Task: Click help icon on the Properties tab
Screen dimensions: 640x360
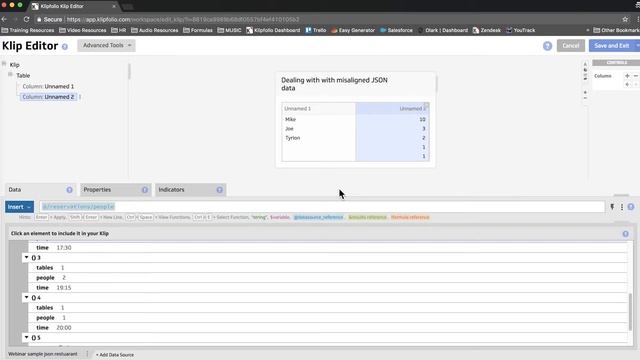Action: (145, 190)
